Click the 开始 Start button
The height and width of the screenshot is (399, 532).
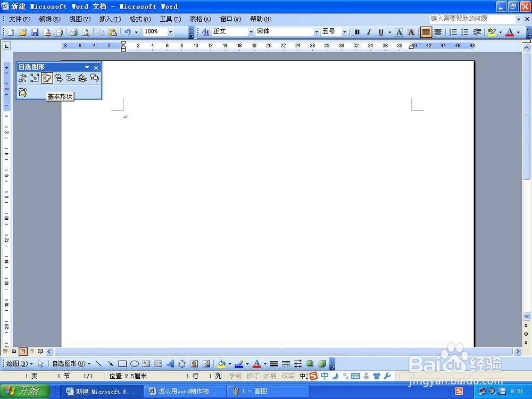click(x=25, y=391)
